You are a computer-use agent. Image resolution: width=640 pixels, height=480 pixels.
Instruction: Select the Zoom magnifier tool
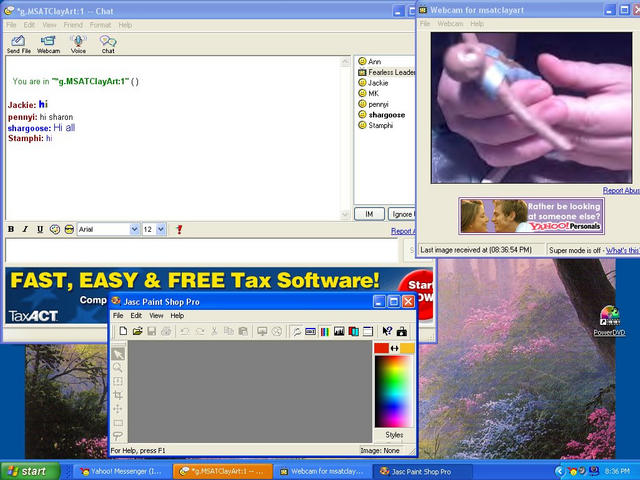click(x=118, y=368)
